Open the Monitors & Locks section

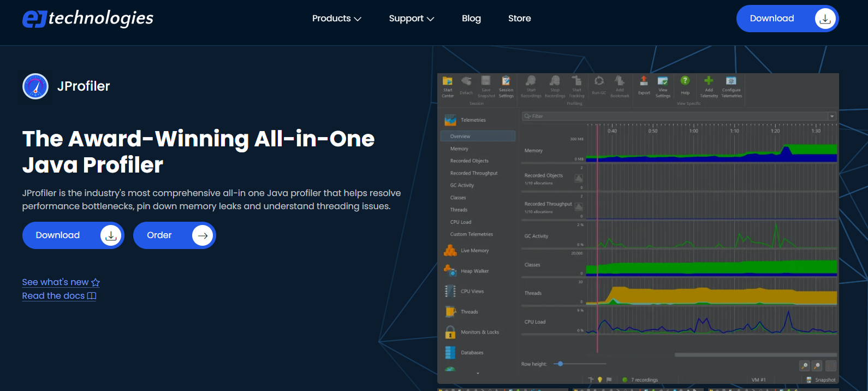[x=472, y=332]
